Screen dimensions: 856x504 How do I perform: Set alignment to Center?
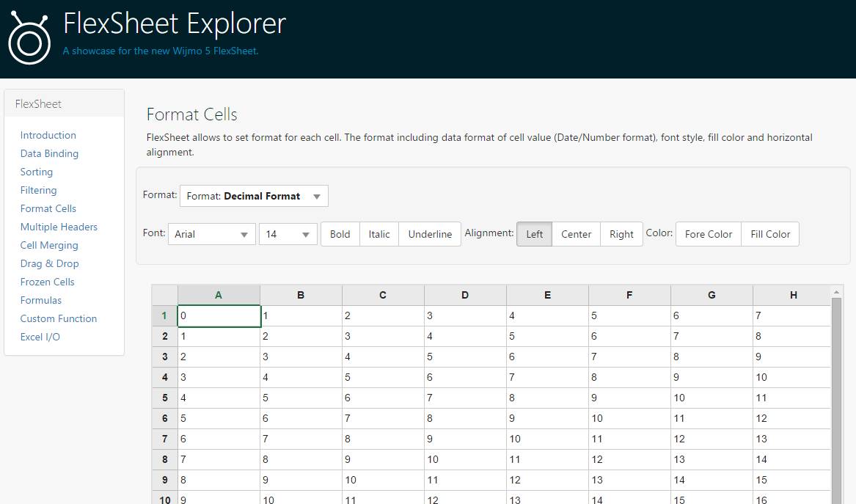tap(576, 234)
